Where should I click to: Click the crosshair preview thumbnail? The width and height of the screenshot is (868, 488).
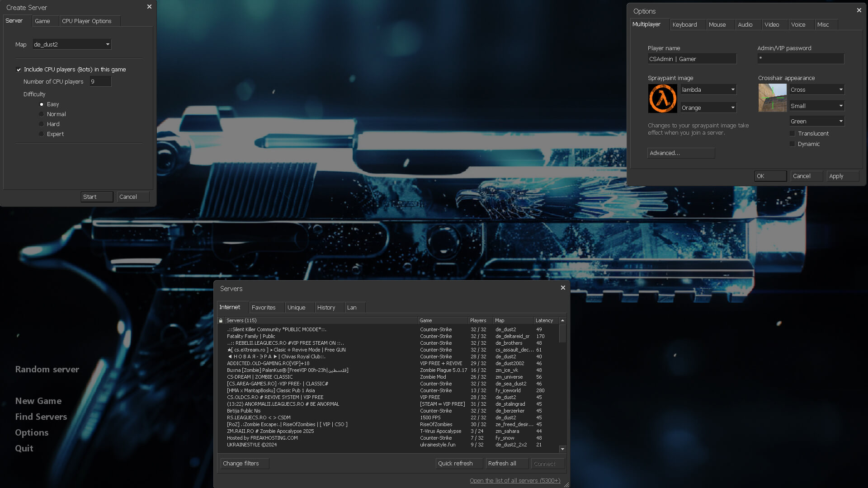[772, 98]
